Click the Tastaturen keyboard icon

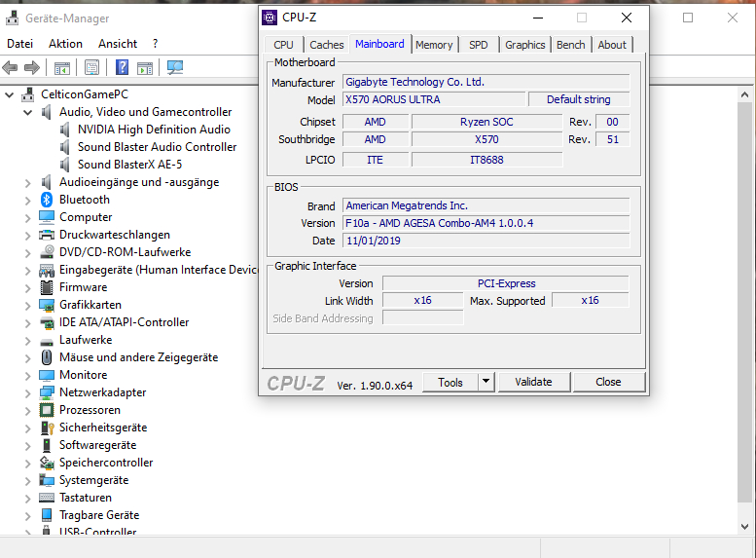[47, 498]
